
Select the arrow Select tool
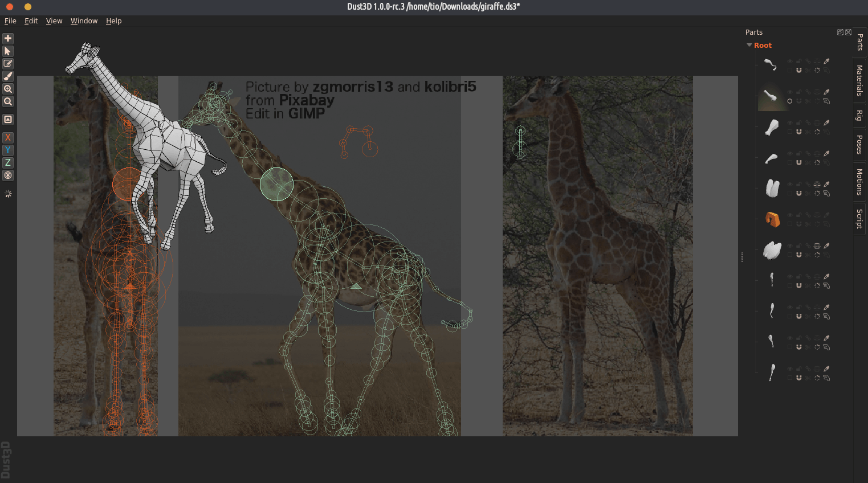(8, 51)
